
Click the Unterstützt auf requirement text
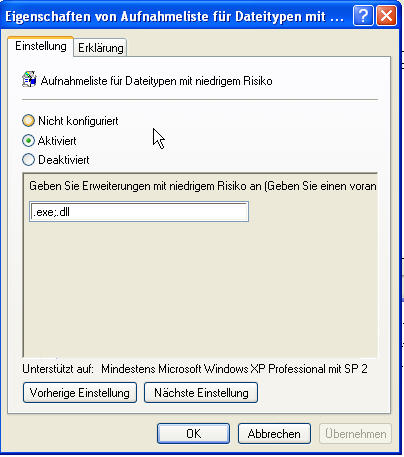(x=195, y=369)
